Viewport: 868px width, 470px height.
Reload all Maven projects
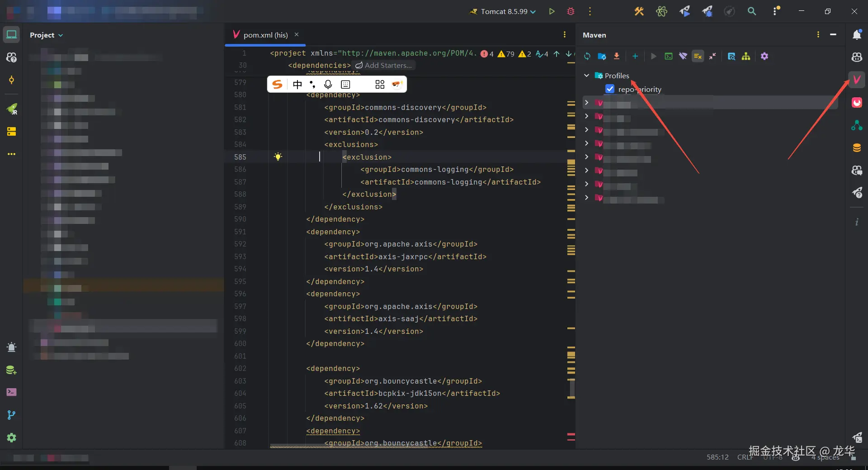[587, 56]
